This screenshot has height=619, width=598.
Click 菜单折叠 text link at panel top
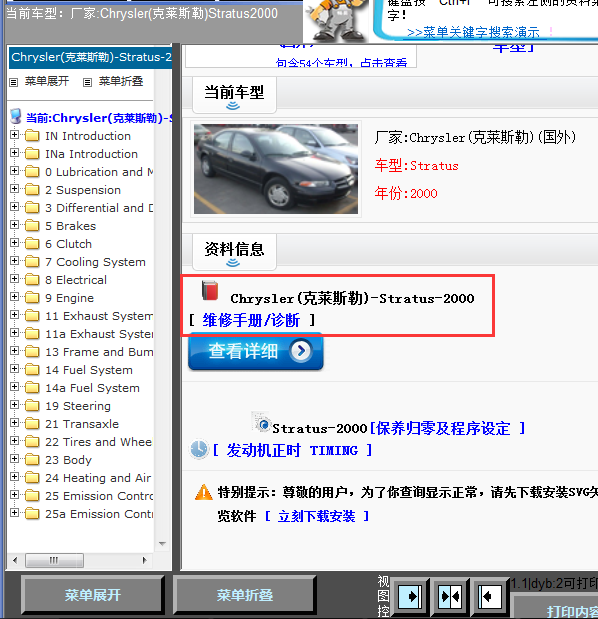(121, 81)
